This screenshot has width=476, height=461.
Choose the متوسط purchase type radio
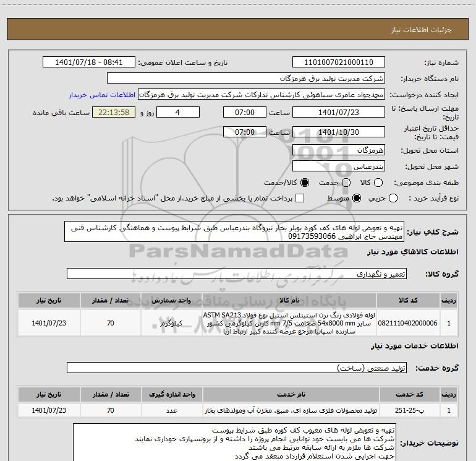(357, 198)
